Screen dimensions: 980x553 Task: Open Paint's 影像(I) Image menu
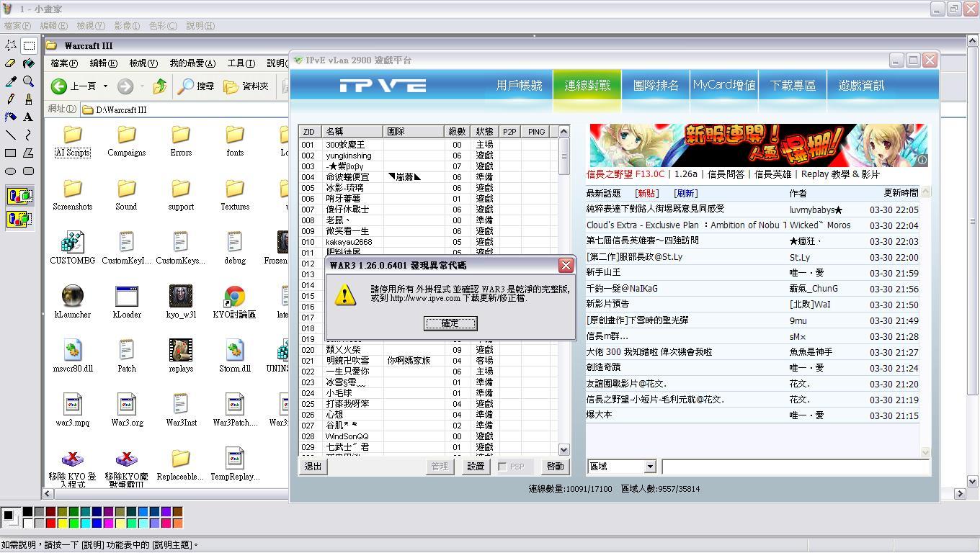click(x=127, y=26)
